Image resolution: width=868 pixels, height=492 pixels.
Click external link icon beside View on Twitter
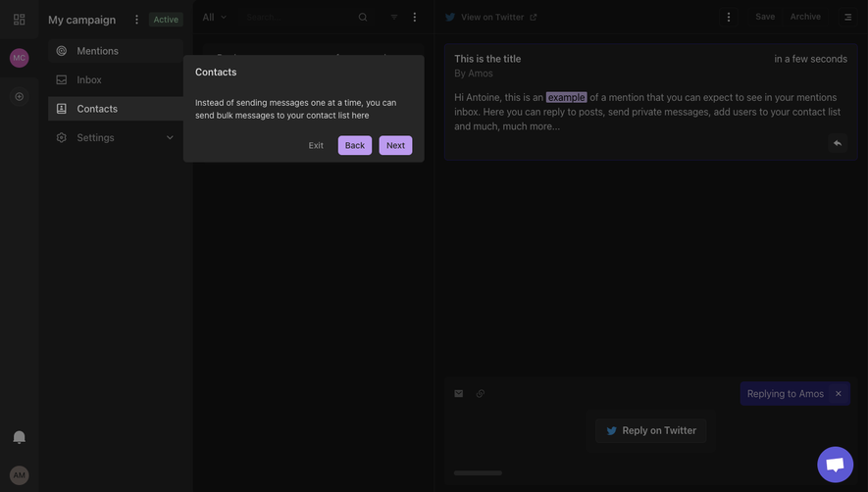pyautogui.click(x=534, y=18)
